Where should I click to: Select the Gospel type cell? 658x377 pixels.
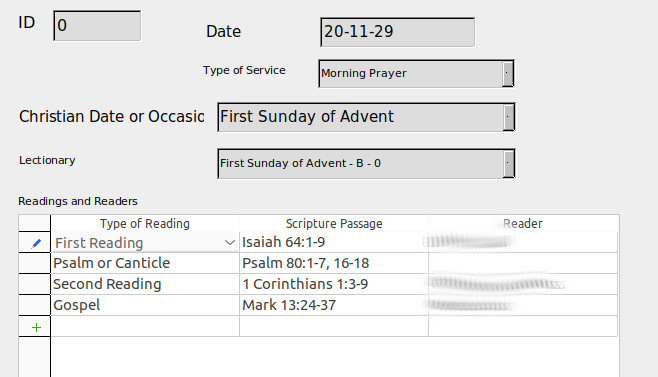tap(145, 305)
